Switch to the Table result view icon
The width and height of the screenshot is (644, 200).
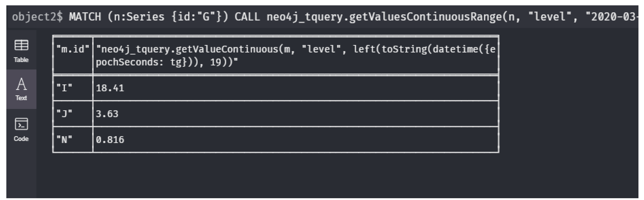[21, 45]
